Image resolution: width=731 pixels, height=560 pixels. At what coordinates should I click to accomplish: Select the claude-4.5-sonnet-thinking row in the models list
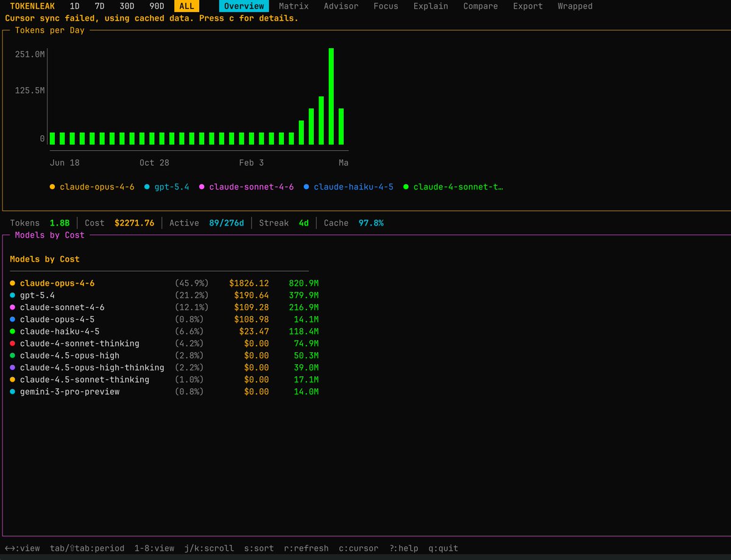(164, 380)
